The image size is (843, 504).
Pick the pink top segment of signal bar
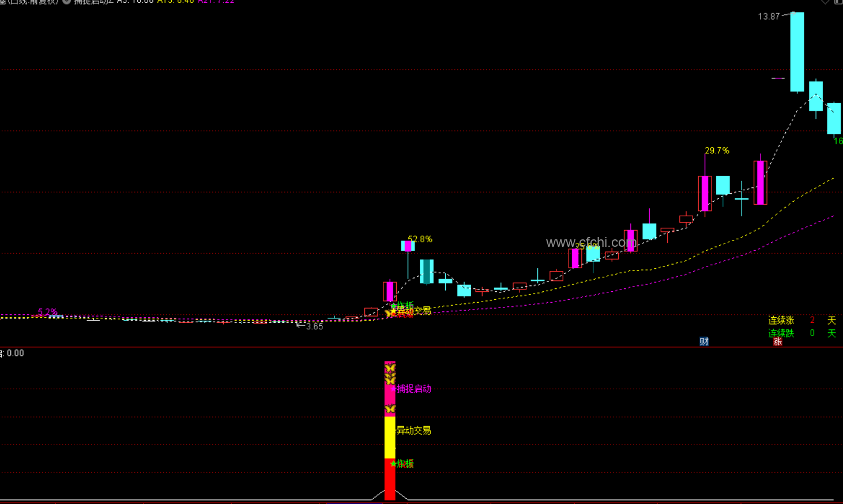pyautogui.click(x=390, y=389)
